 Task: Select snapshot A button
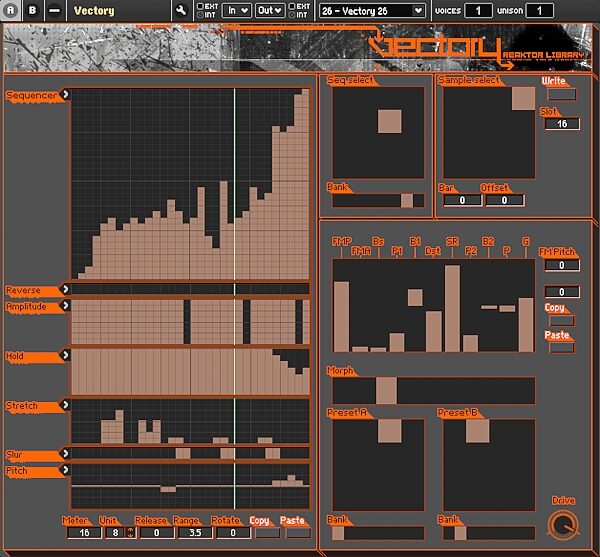click(11, 10)
